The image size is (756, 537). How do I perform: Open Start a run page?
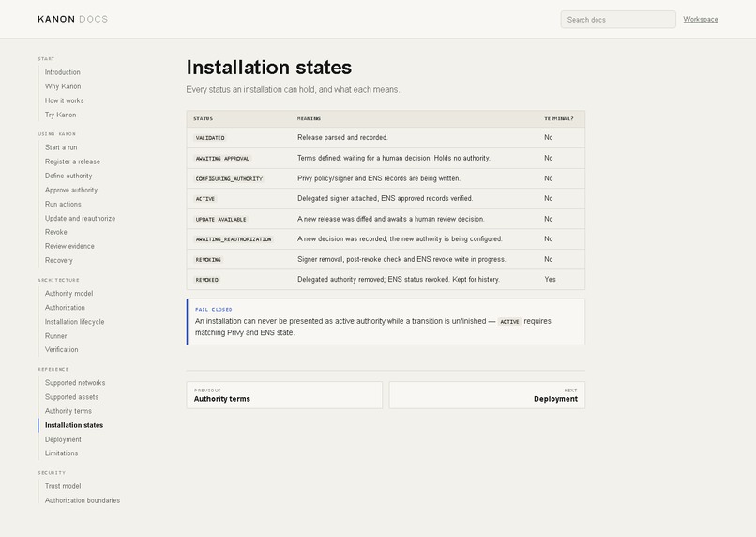[x=61, y=147]
